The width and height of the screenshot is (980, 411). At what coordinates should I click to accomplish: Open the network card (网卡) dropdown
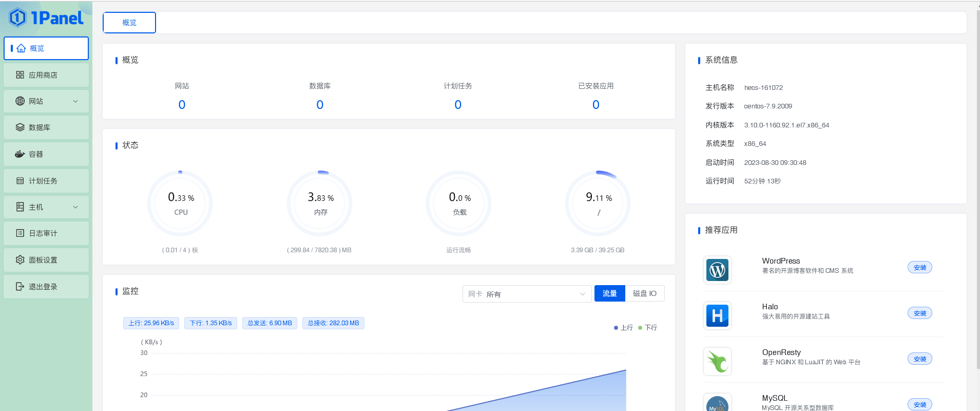[x=527, y=294]
